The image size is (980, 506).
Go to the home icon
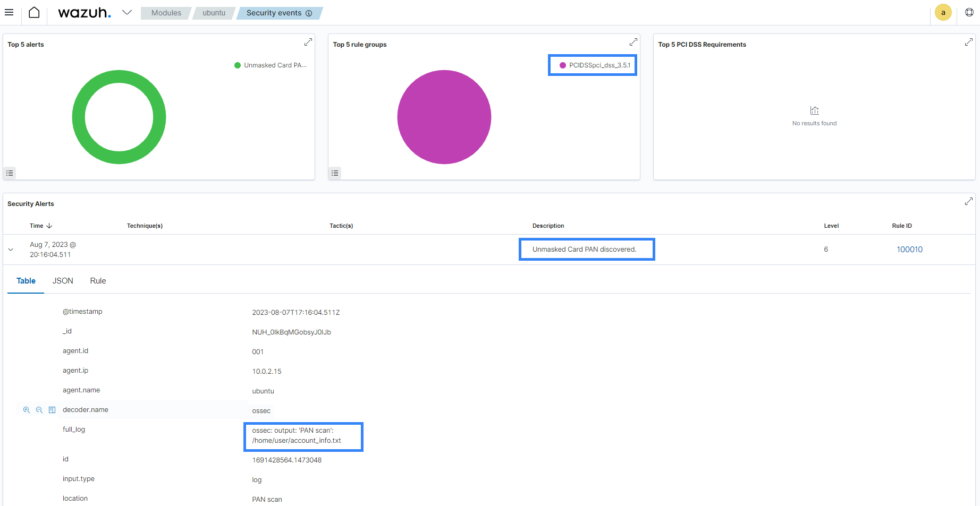pos(34,12)
